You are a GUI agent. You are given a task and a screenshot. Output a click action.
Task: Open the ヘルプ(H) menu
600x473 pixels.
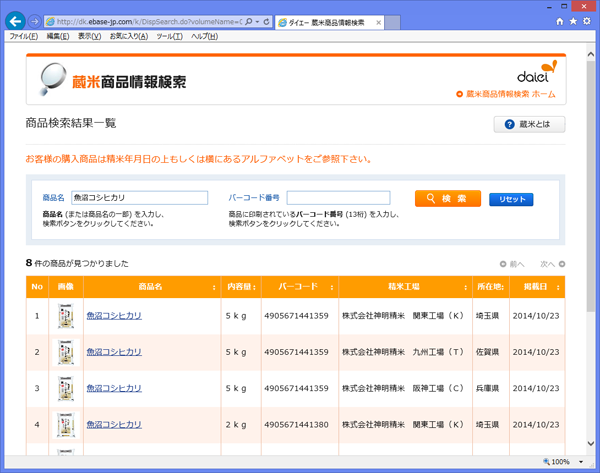204,36
